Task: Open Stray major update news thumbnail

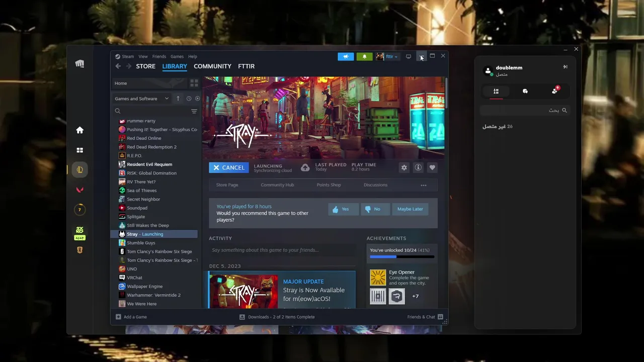Action: click(x=244, y=291)
